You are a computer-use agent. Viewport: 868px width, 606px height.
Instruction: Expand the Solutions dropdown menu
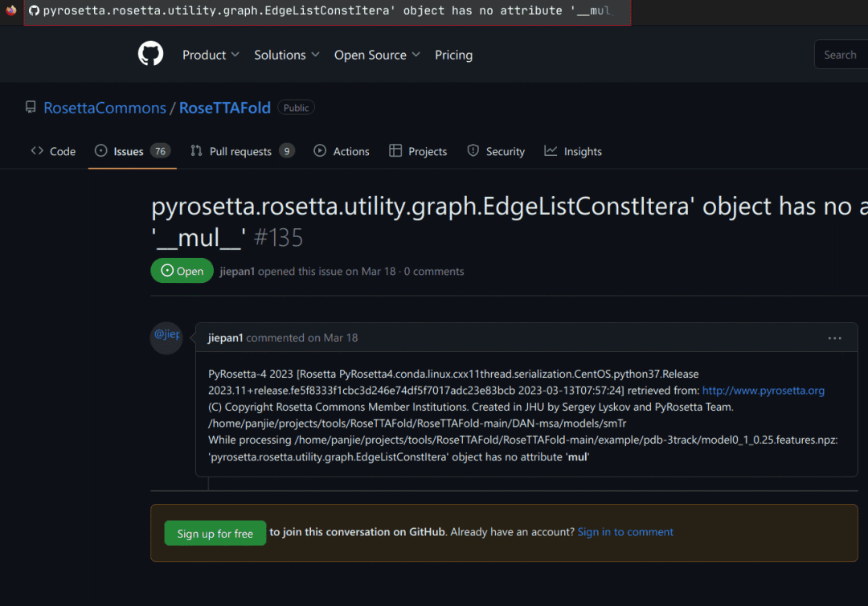(x=287, y=55)
